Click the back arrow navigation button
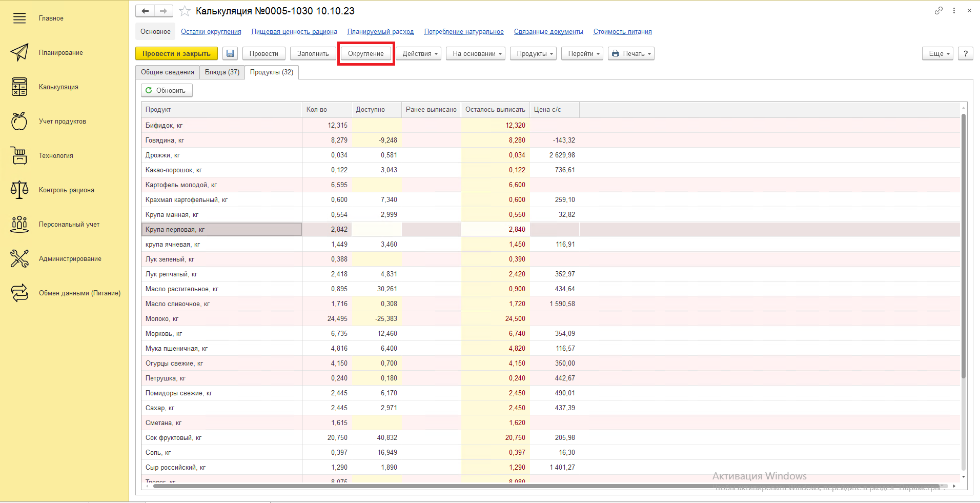This screenshot has width=980, height=503. click(x=145, y=11)
